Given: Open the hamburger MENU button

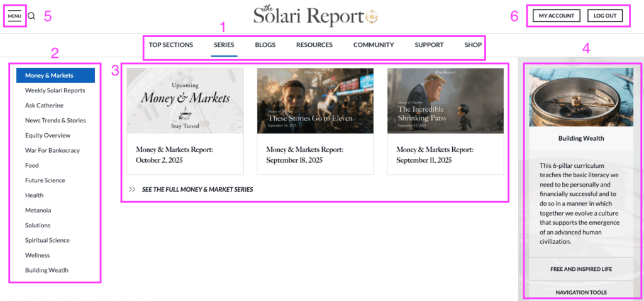Looking at the screenshot, I should 14,16.
